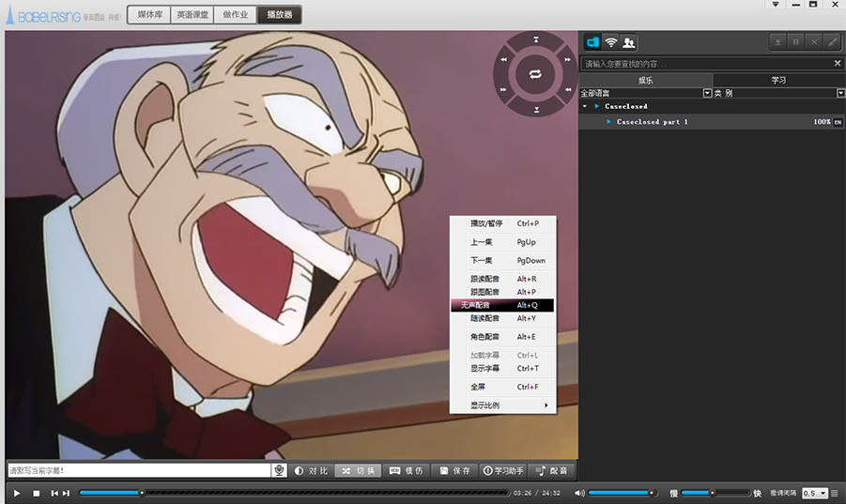Click the delete X icon in list toolbar
Image resolution: width=846 pixels, height=504 pixels.
click(x=814, y=41)
